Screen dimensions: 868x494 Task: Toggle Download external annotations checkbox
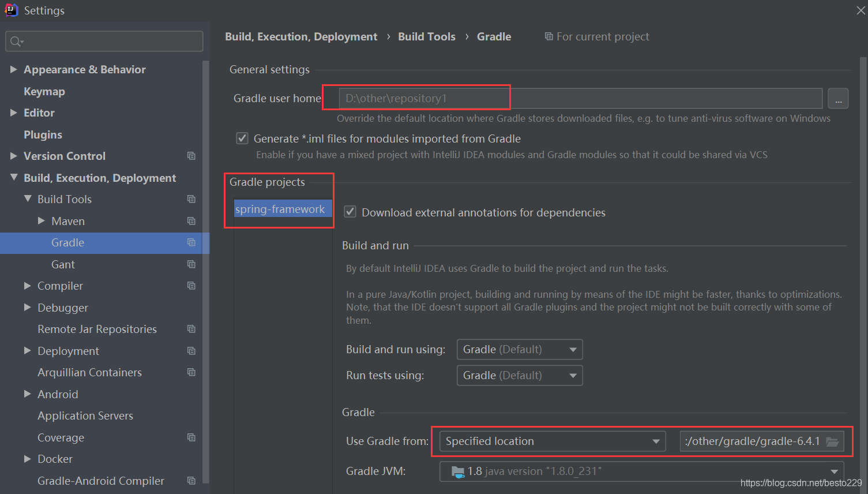click(350, 212)
